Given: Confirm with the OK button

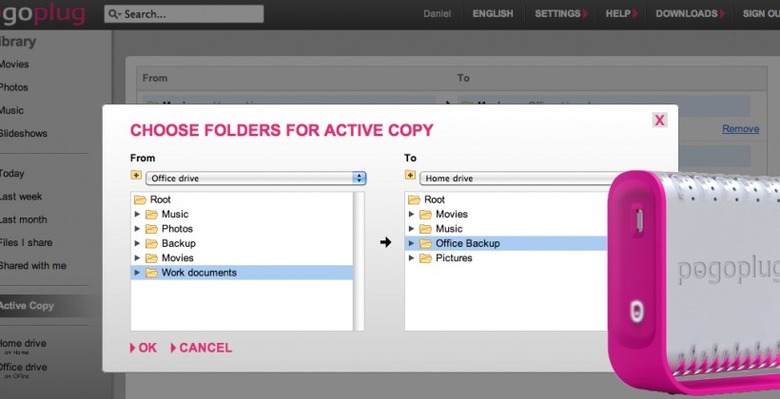Looking at the screenshot, I should pos(143,348).
